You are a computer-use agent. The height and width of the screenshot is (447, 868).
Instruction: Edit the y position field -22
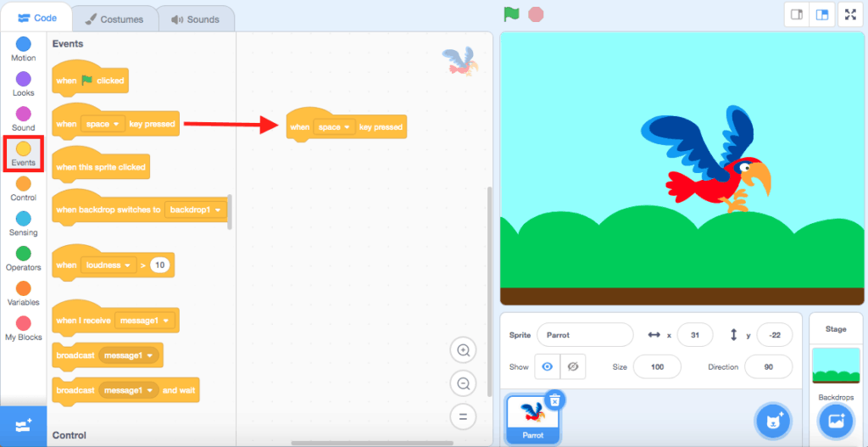tap(775, 335)
